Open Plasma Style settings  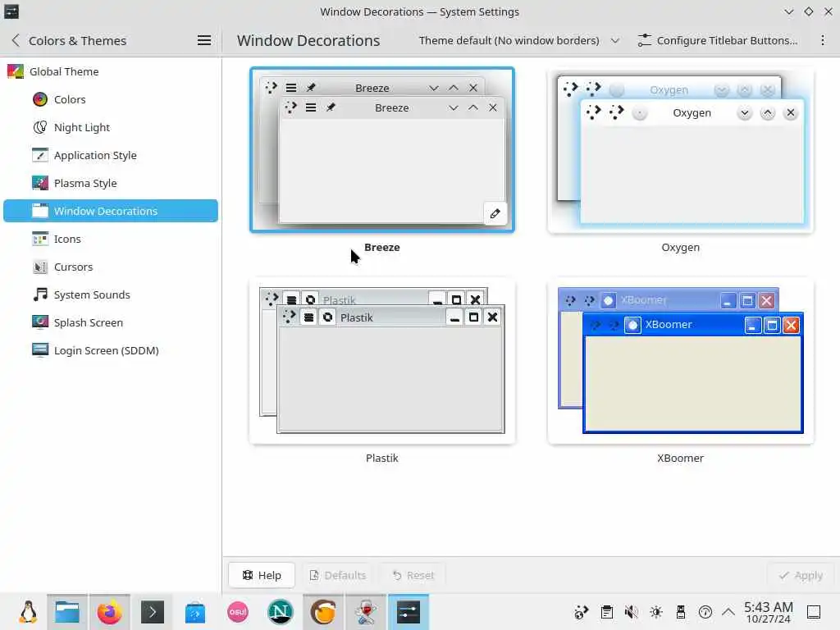(x=112, y=183)
